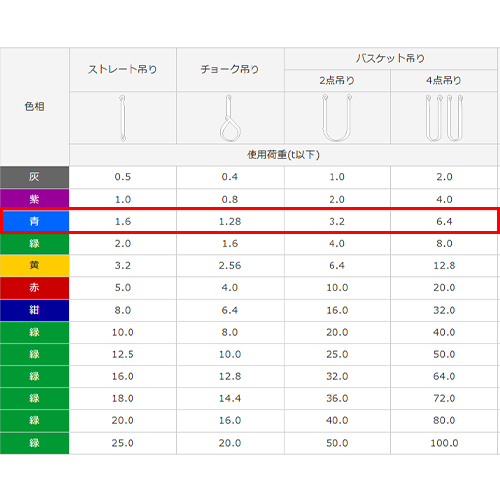The height and width of the screenshot is (500, 500).
Task: Select the purple 紫 color cell
Action: click(35, 199)
